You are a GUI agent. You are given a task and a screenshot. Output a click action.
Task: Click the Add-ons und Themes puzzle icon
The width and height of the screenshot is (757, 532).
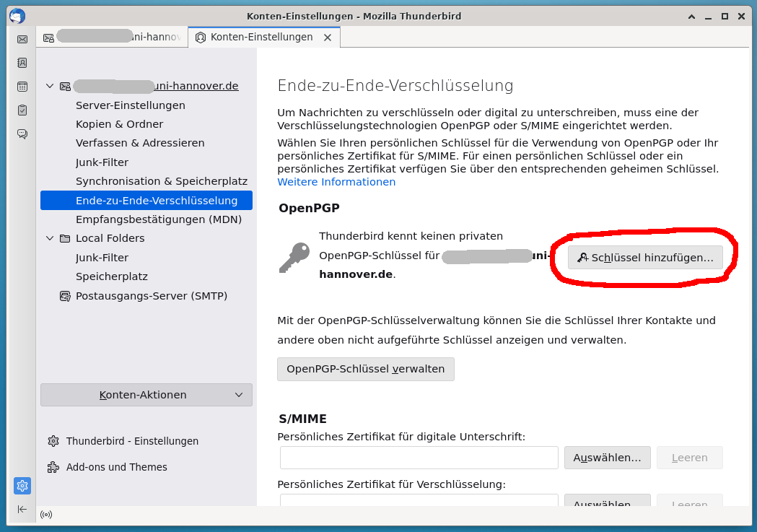pyautogui.click(x=53, y=467)
